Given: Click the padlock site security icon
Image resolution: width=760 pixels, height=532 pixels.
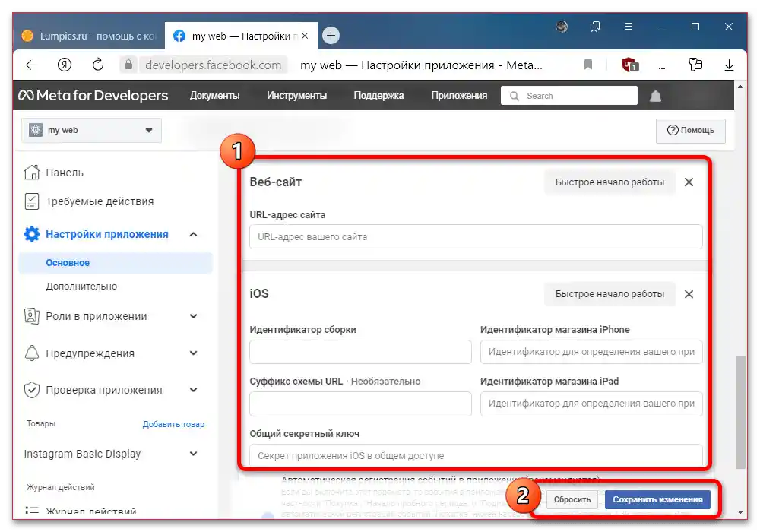Looking at the screenshot, I should click(x=128, y=65).
